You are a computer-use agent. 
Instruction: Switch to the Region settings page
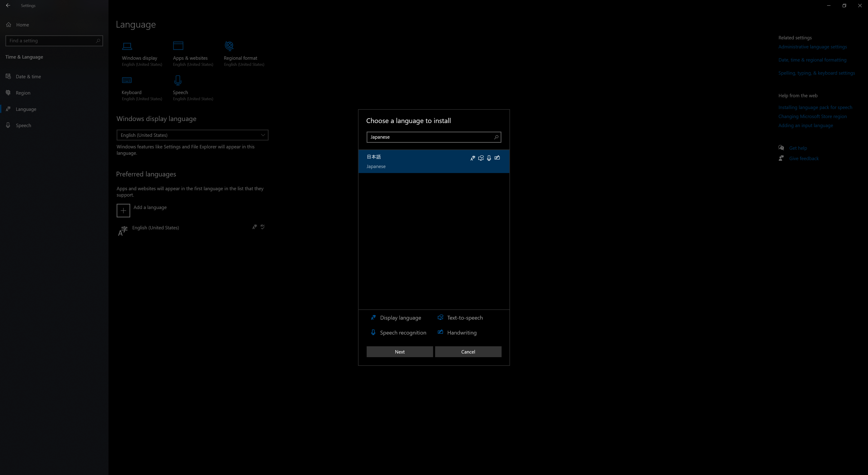23,93
